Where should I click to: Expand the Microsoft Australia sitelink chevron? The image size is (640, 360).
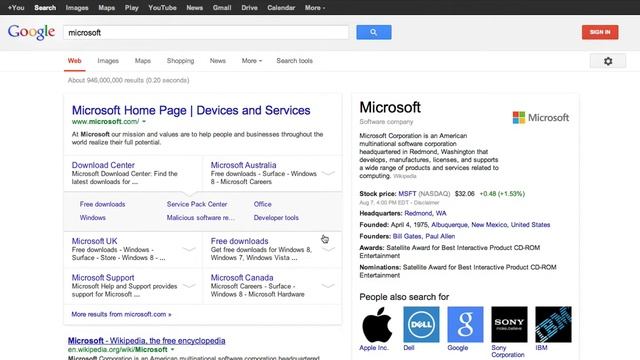coord(328,173)
